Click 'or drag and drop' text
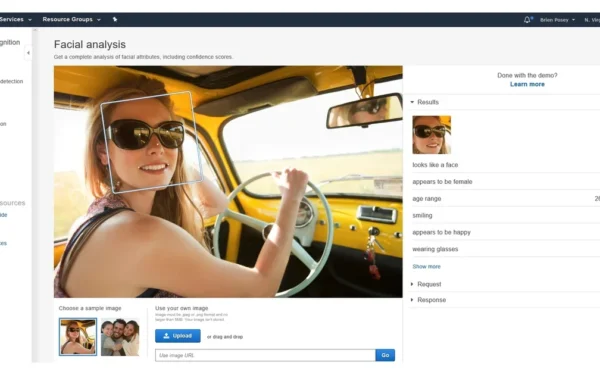600x375 pixels. 225,337
